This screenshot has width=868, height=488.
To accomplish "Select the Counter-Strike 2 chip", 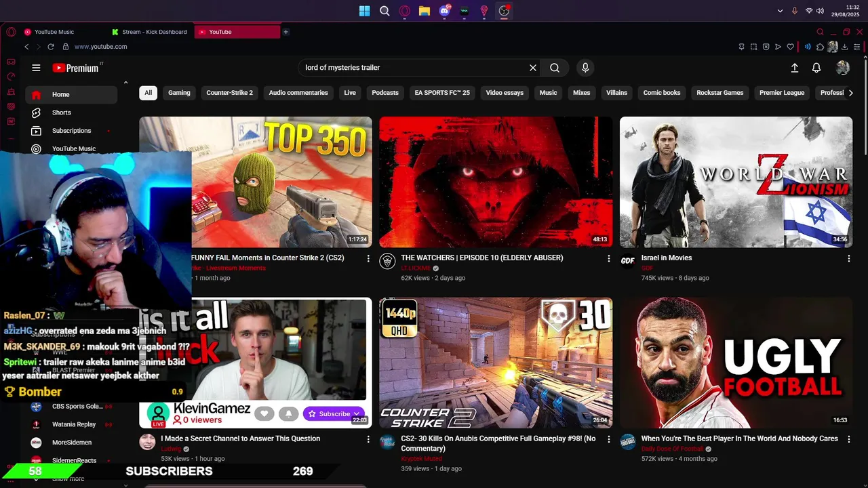I will pyautogui.click(x=229, y=93).
